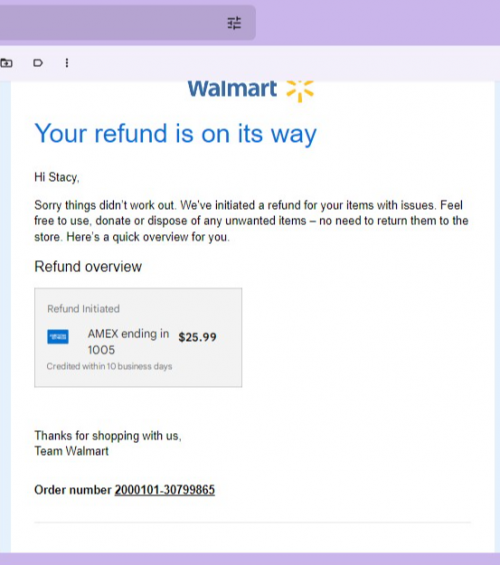Click the Move to folder icon
Viewport: 500px width, 565px height.
coord(6,63)
